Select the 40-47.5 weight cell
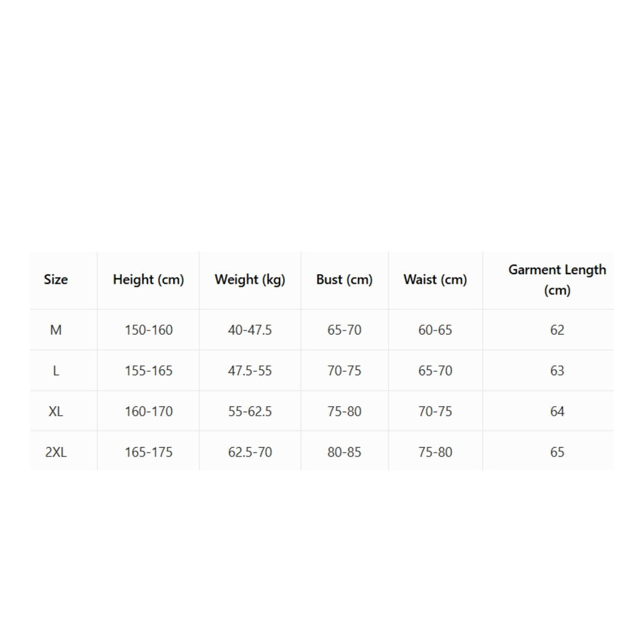The height and width of the screenshot is (644, 644). pos(250,330)
